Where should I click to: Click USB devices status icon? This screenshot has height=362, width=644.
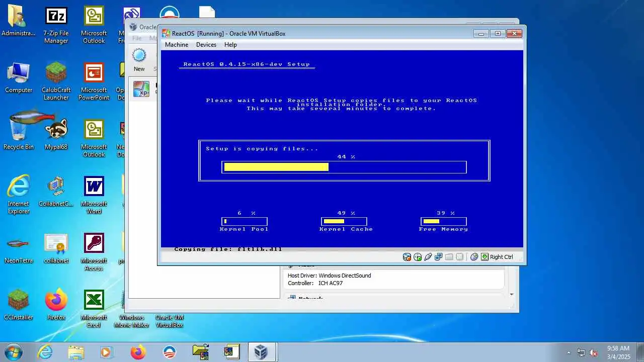click(428, 257)
